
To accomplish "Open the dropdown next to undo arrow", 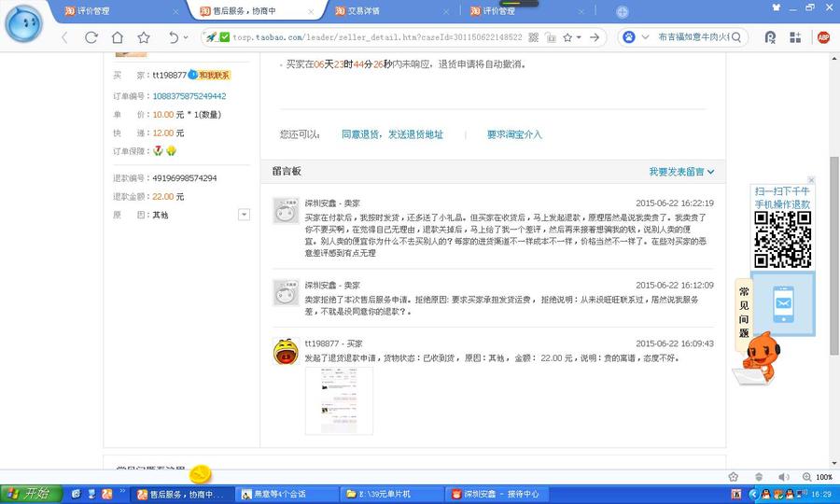I will pos(186,37).
